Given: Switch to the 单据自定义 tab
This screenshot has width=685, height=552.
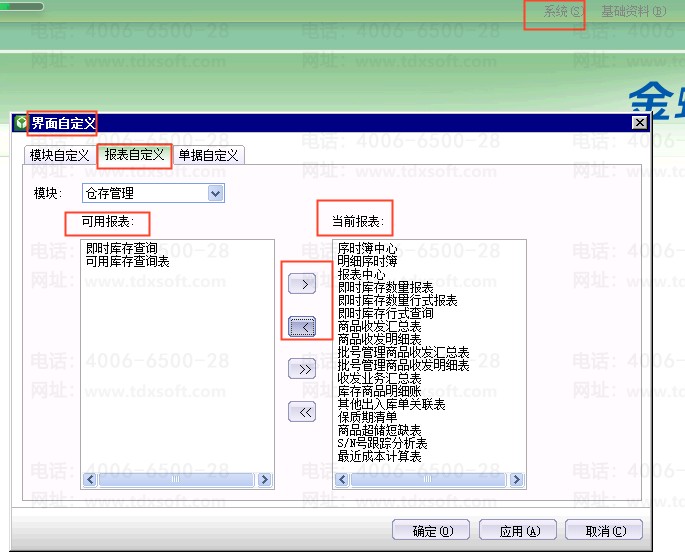Looking at the screenshot, I should click(208, 155).
